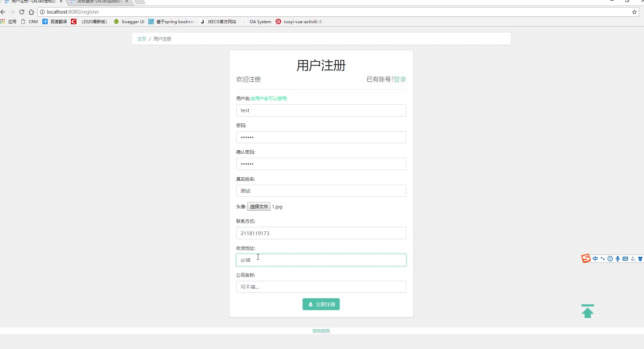Image resolution: width=644 pixels, height=349 pixels.
Task: Start voice input with microphone icon
Action: pyautogui.click(x=618, y=259)
